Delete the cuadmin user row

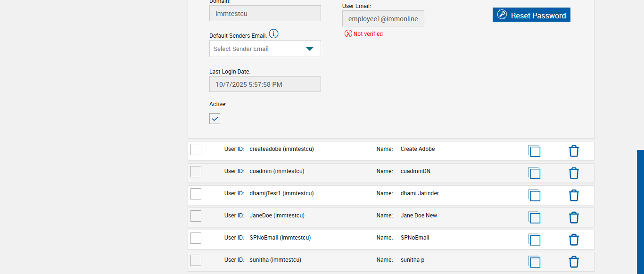click(x=573, y=173)
